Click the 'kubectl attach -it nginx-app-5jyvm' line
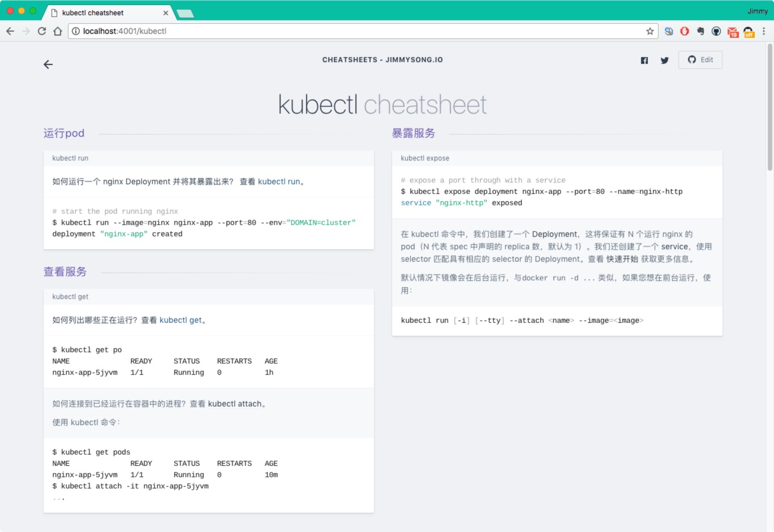This screenshot has width=774, height=532. 131,486
